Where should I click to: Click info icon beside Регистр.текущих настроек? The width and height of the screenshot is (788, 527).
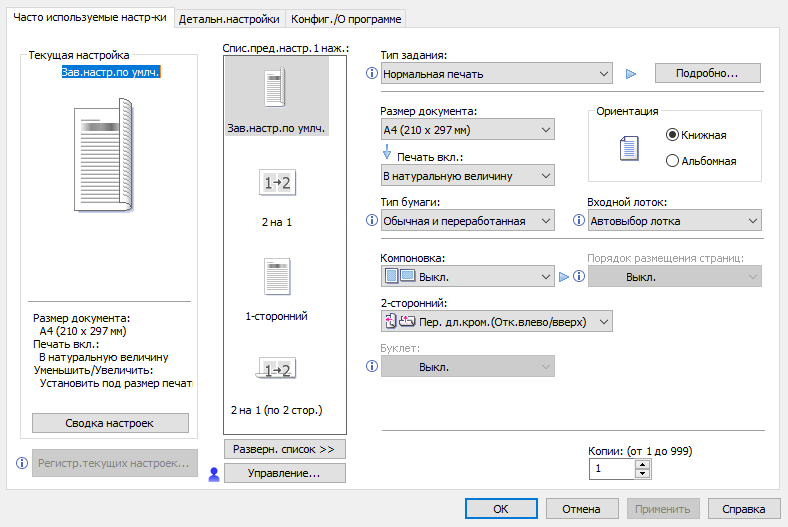[x=22, y=463]
